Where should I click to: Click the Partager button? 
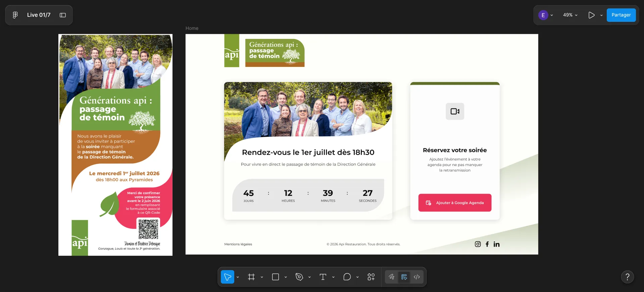pyautogui.click(x=621, y=15)
